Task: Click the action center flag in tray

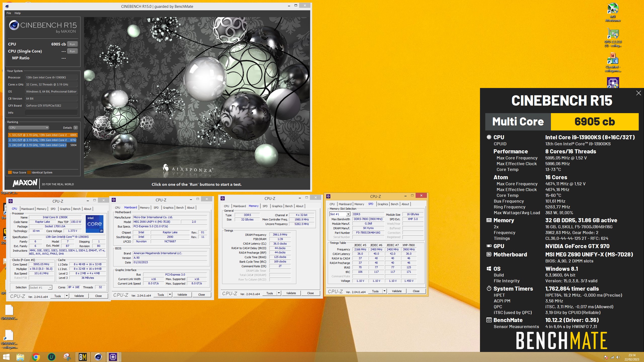Action: (606, 357)
